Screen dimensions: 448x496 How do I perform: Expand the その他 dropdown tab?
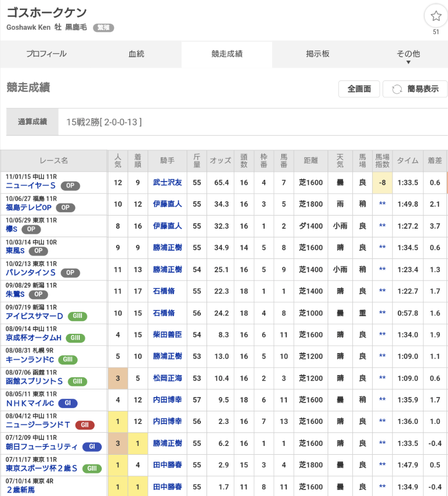click(x=408, y=54)
